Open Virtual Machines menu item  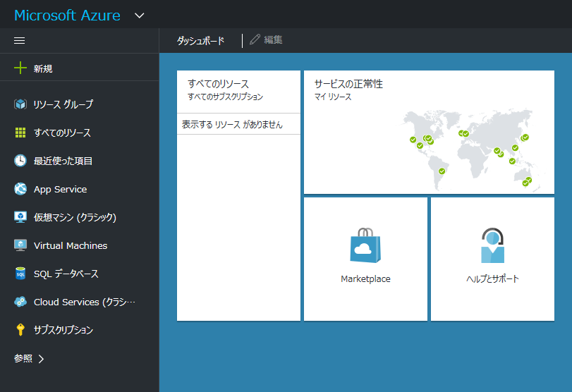(71, 245)
